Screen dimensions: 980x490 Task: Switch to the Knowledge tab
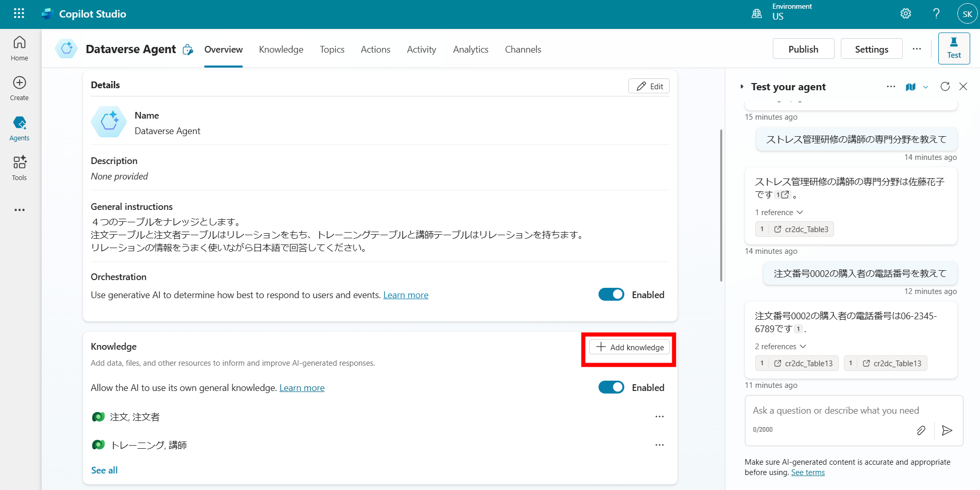point(281,49)
